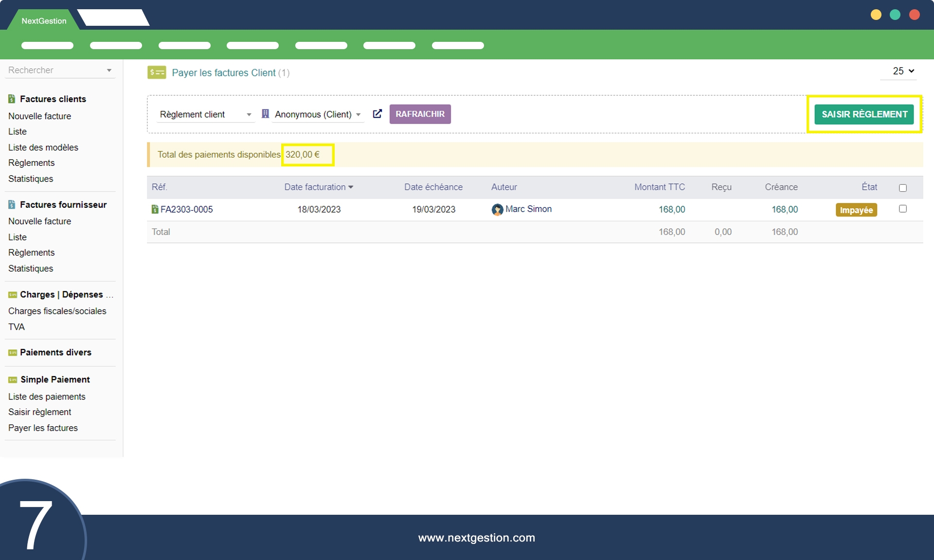
Task: Check the box for invoice FA2303-0005
Action: tap(902, 209)
